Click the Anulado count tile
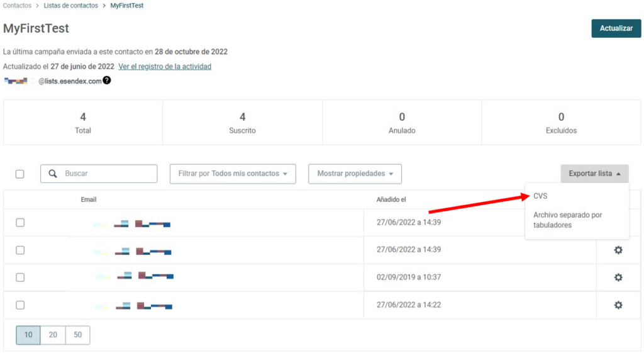Screen dimensions: 644x353 (402, 122)
